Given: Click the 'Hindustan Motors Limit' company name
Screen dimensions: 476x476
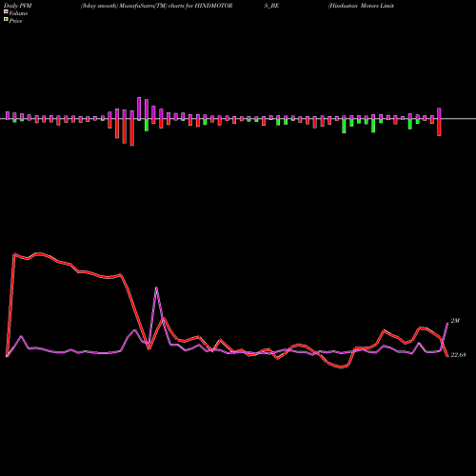Looking at the screenshot, I should click(x=361, y=6).
